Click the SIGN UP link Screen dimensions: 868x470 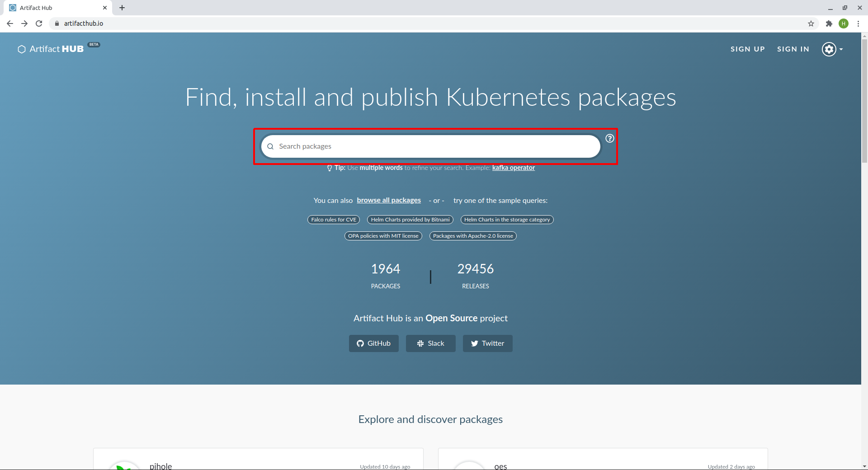pos(747,49)
